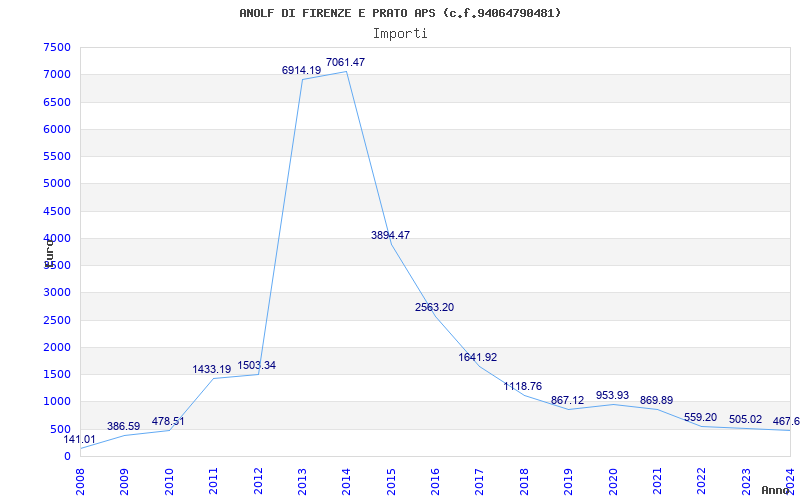Click the 2018 x-axis year label
800x500 pixels.
point(524,482)
